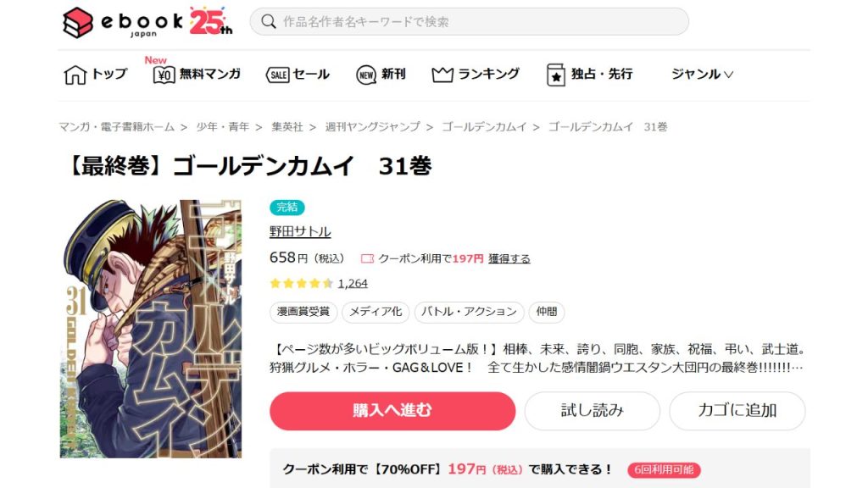
Task: Click the magnifier search icon
Action: coord(269,21)
